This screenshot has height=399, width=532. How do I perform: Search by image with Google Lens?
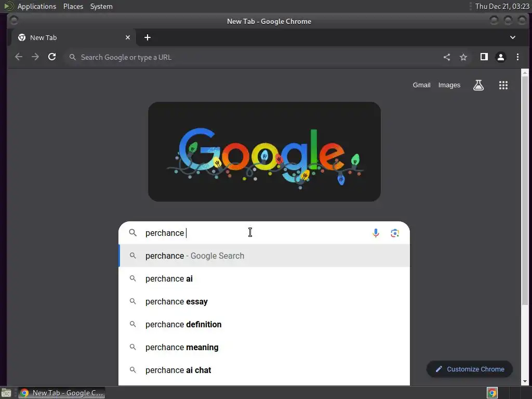point(395,233)
